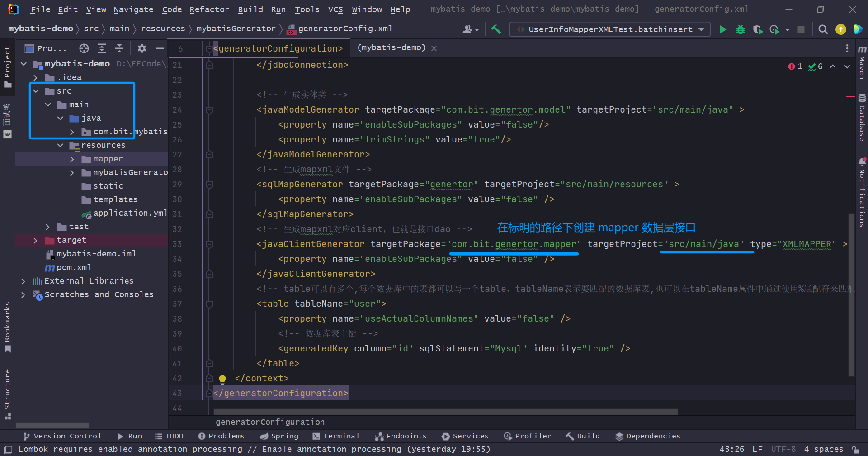Select application.yml in project tree
This screenshot has width=868, height=456.
(125, 213)
